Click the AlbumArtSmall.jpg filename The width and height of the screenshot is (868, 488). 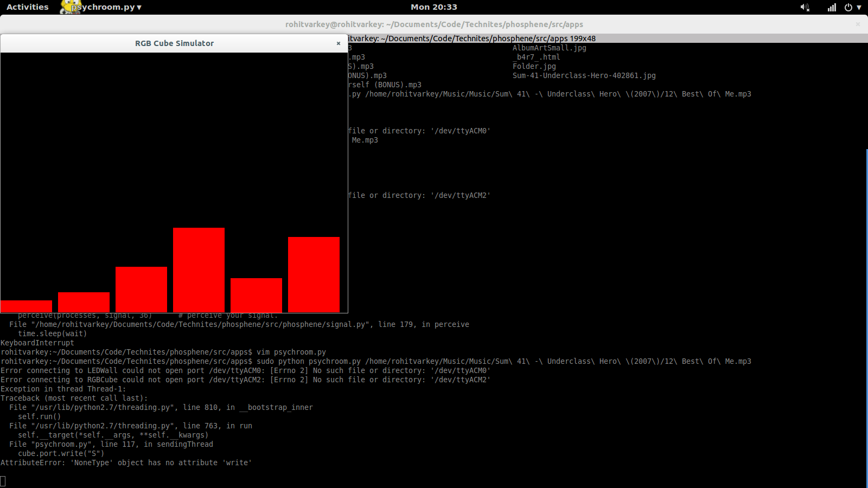(x=550, y=48)
